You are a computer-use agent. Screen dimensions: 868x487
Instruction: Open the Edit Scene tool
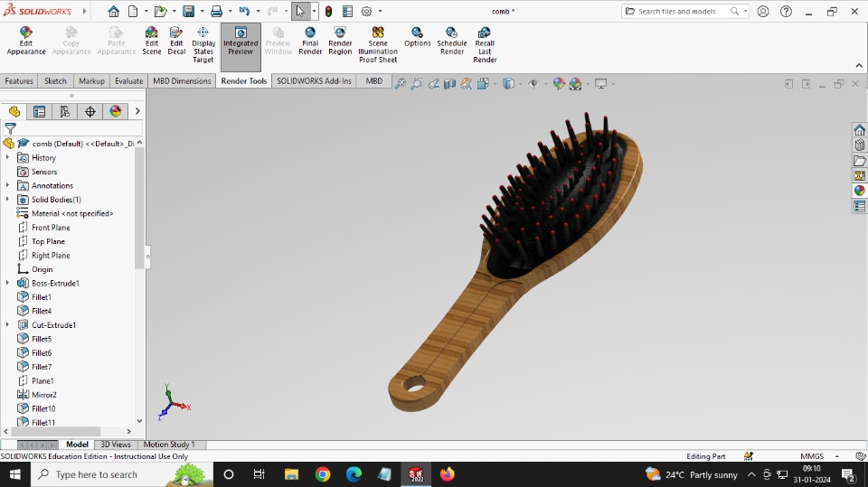(x=151, y=41)
